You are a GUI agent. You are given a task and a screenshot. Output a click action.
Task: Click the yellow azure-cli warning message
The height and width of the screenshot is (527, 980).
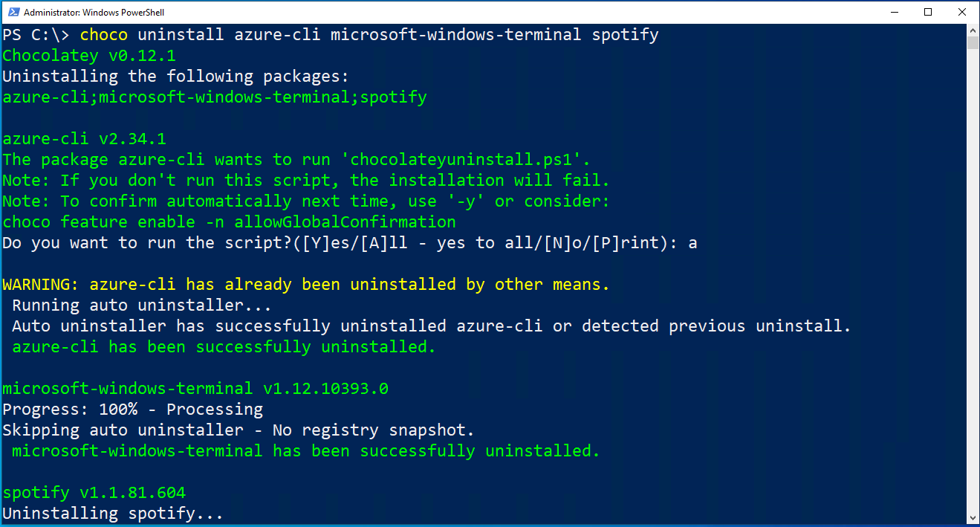pos(305,284)
